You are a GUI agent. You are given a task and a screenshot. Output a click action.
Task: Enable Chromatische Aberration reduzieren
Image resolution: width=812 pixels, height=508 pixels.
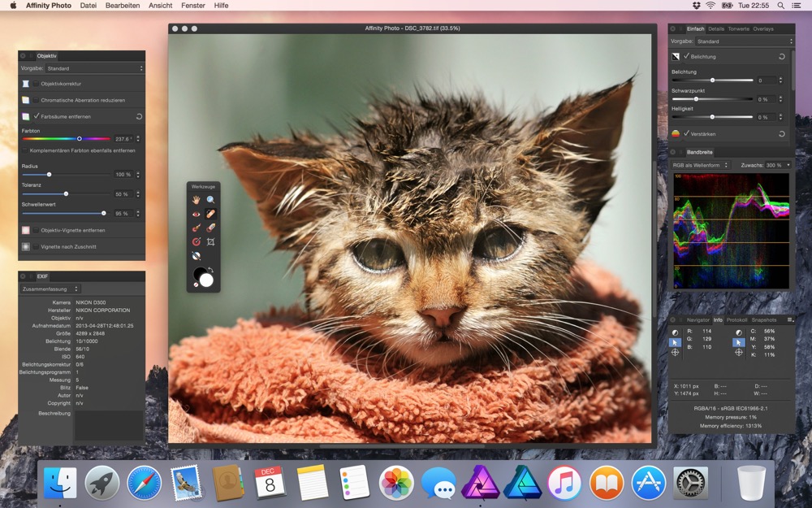(36, 100)
